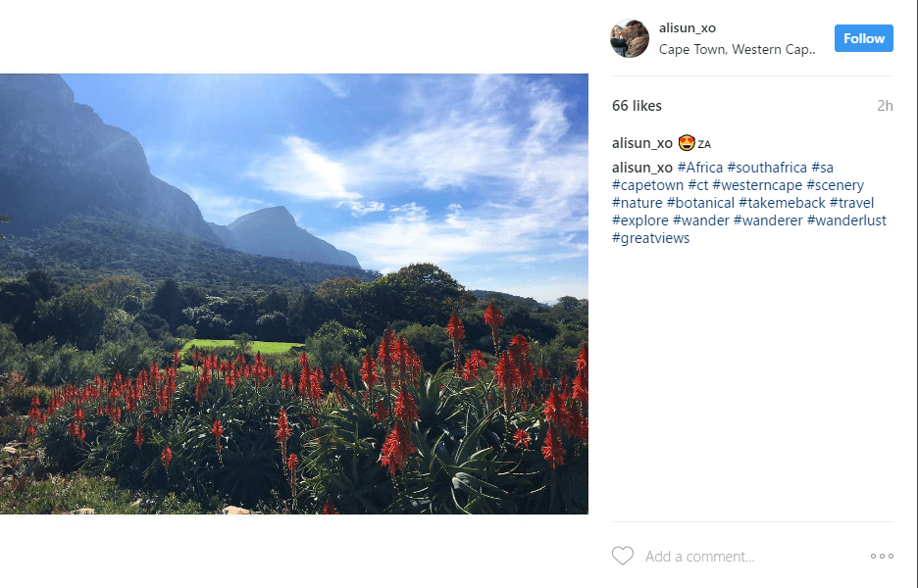
Task: Open the #takemeback hashtag
Action: coord(782,203)
